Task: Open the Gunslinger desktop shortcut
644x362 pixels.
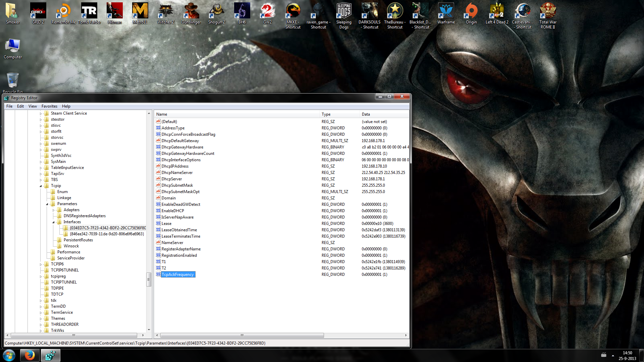Action: (191, 13)
